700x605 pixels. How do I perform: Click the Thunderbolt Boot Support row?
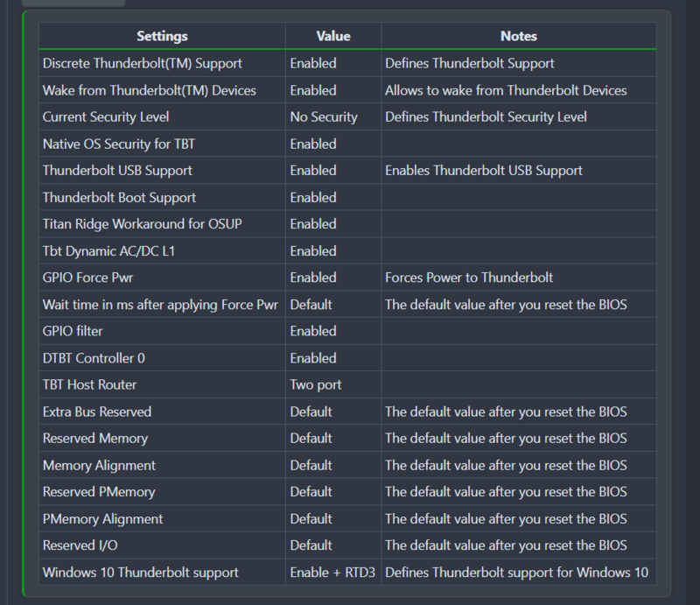[119, 197]
